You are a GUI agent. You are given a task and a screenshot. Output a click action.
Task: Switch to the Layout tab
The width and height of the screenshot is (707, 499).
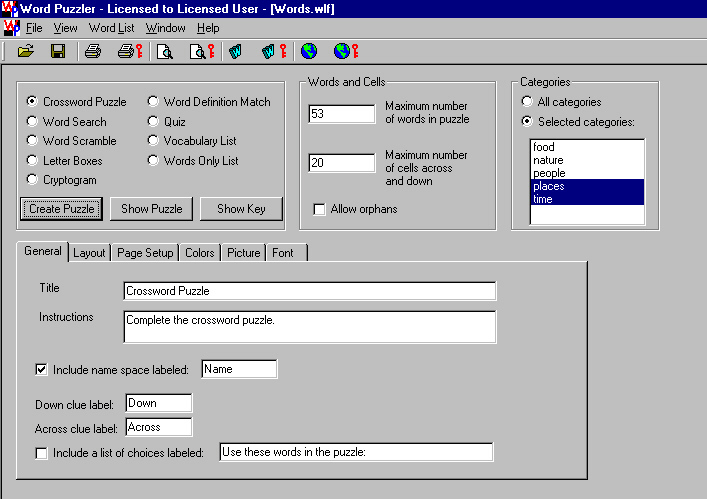point(89,253)
